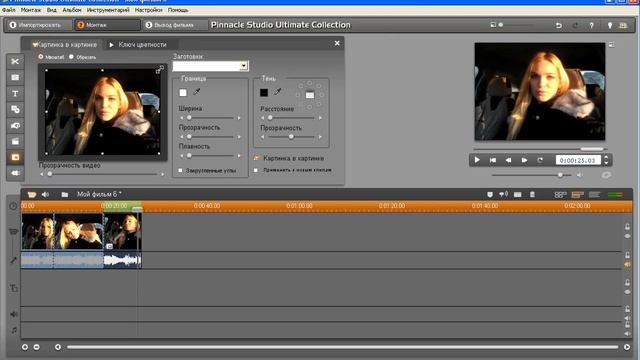Click right arrow of Ширина slider
The width and height of the screenshot is (640, 360).
[239, 118]
